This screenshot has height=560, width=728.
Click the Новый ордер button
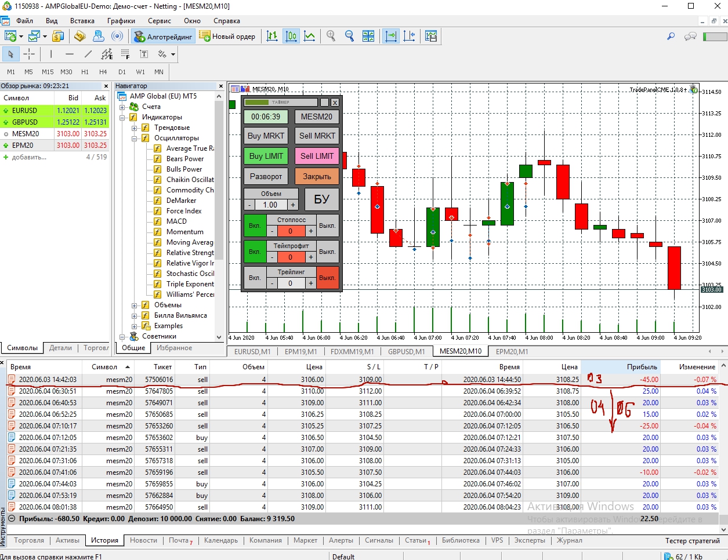tap(227, 37)
